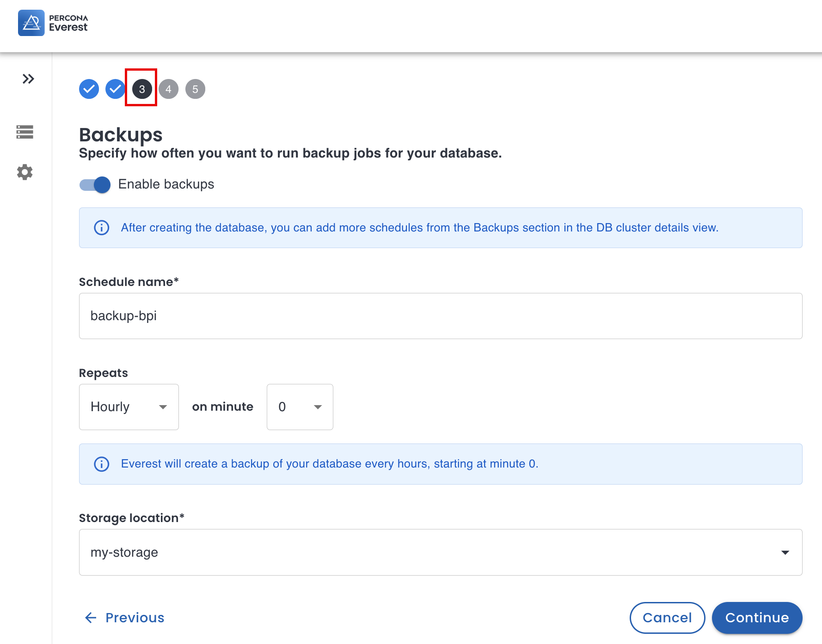Cancel the database creation
This screenshot has height=644, width=822.
click(x=667, y=618)
